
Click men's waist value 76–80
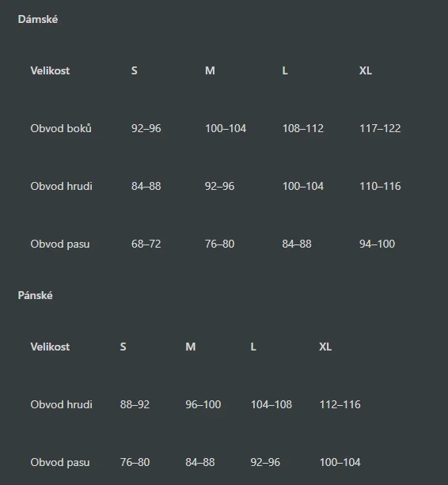click(x=135, y=462)
